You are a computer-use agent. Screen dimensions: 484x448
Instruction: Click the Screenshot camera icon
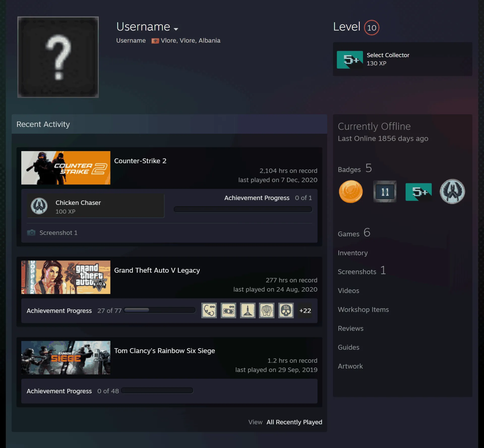(x=31, y=233)
